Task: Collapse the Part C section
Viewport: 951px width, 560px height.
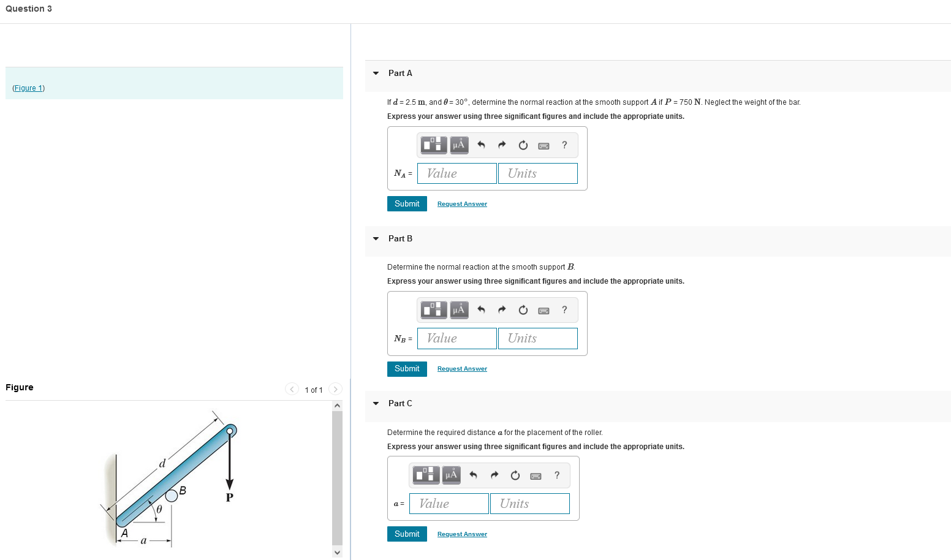Action: [x=376, y=403]
